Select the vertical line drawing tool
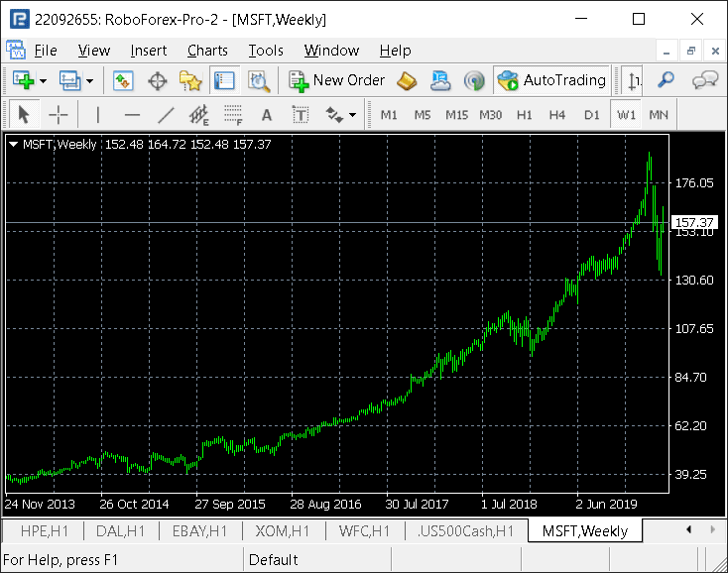Screen dimensions: 728x573 (x=98, y=115)
